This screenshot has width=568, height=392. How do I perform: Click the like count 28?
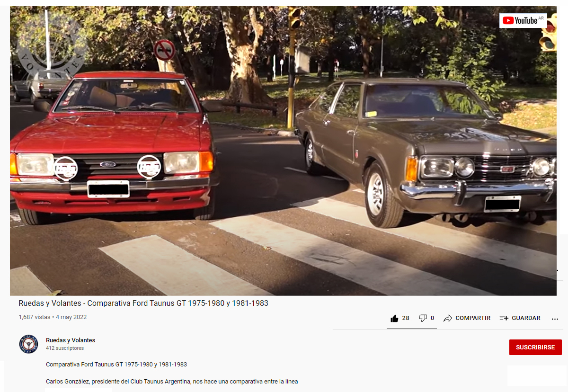406,318
